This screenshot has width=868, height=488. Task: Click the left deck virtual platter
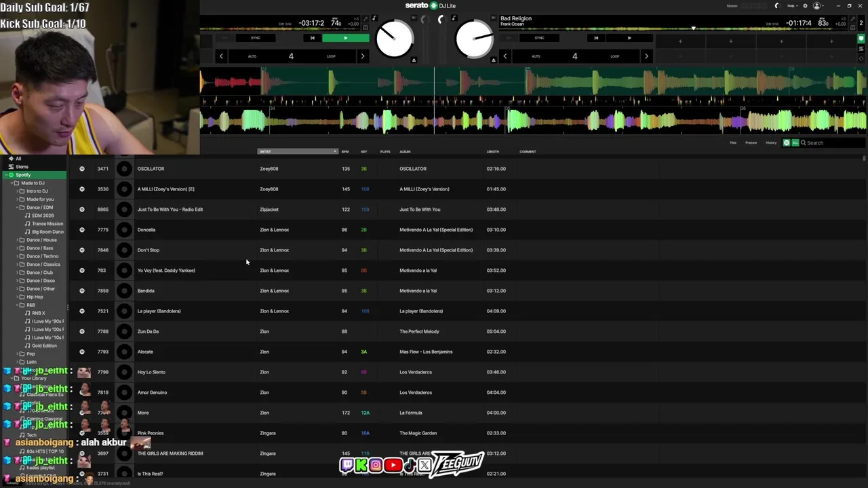[x=394, y=39]
